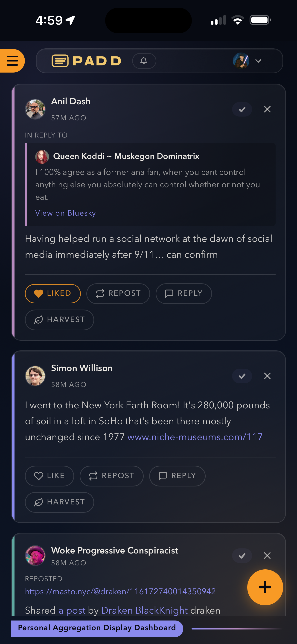The image size is (297, 644).
Task: Harvest Anil Dash's post
Action: tap(59, 319)
